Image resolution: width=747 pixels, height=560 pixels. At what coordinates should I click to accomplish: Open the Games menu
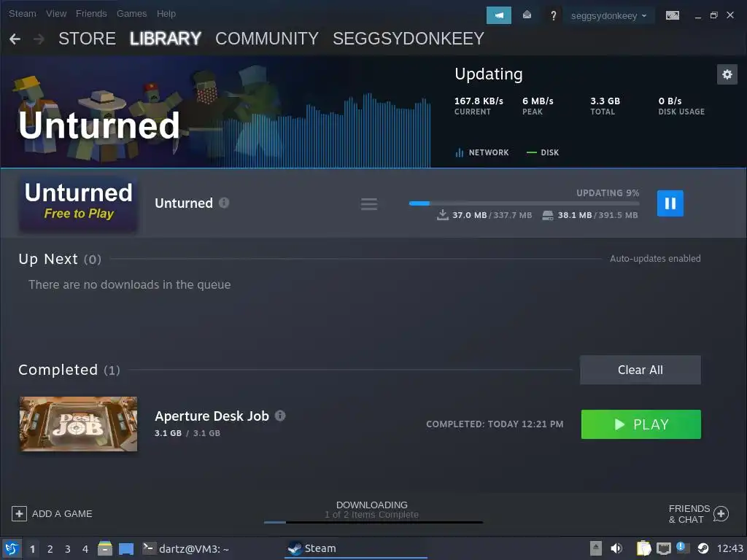tap(131, 14)
